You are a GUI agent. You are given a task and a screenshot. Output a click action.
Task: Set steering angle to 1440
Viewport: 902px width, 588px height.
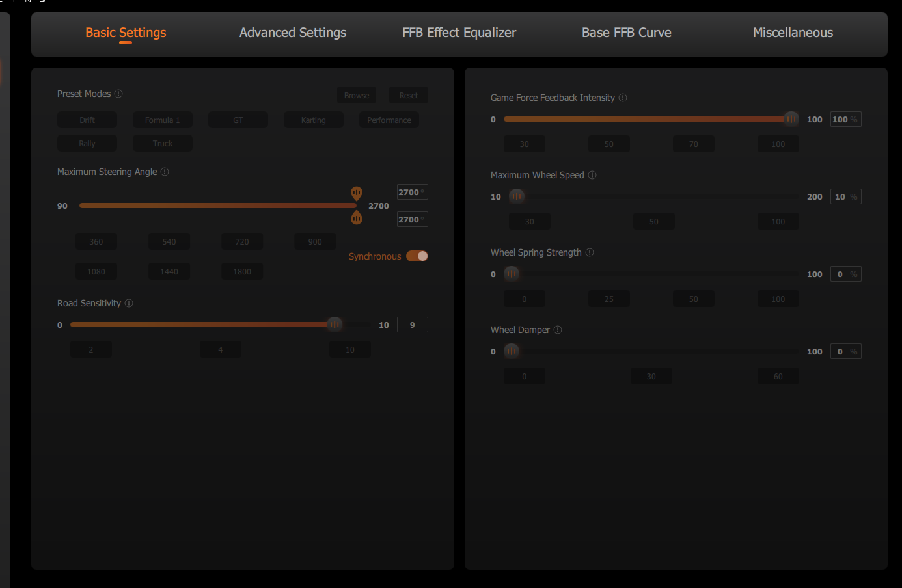(169, 272)
